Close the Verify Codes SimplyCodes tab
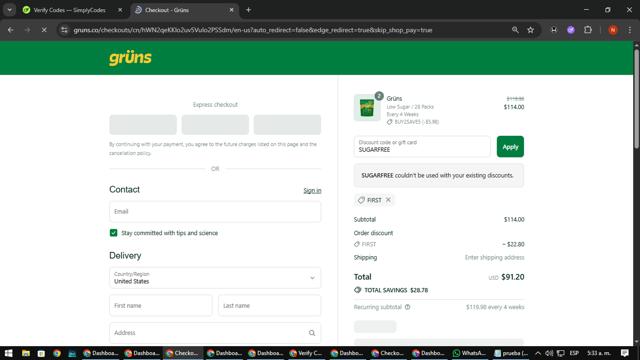Image resolution: width=640 pixels, height=360 pixels. 120,10
